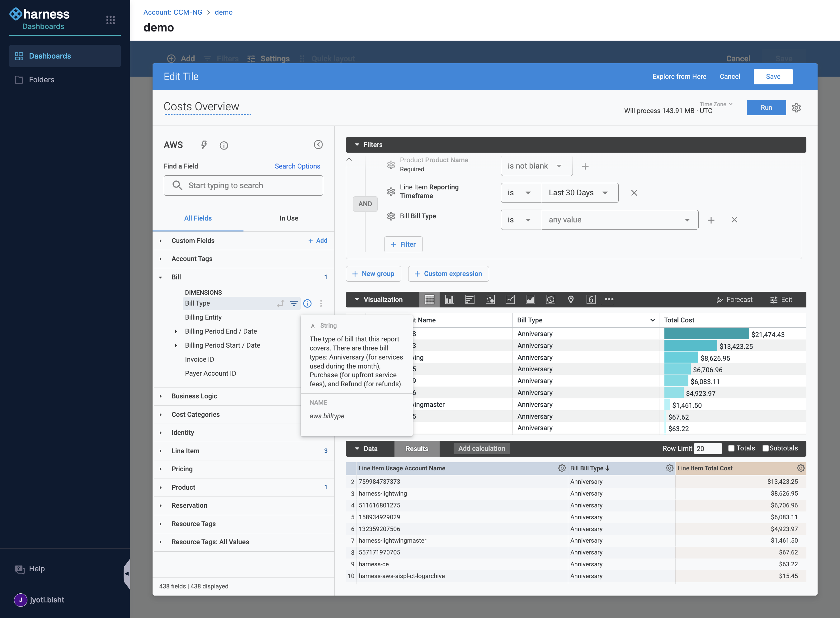Click the AWS quick start lightning icon

(204, 145)
